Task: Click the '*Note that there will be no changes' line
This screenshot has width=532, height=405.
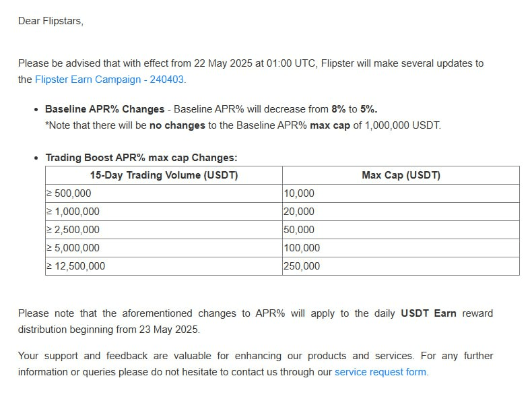Action: pos(243,125)
